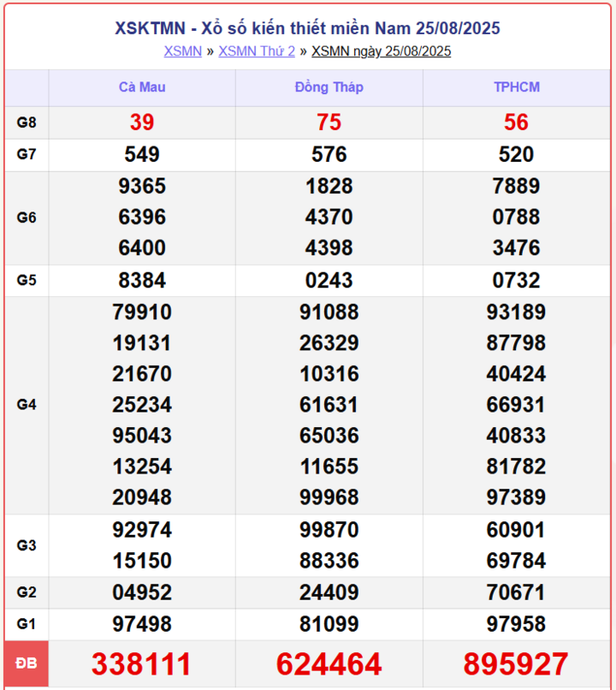Image resolution: width=616 pixels, height=690 pixels.
Task: Click G2 number 70671
Action: 516,592
